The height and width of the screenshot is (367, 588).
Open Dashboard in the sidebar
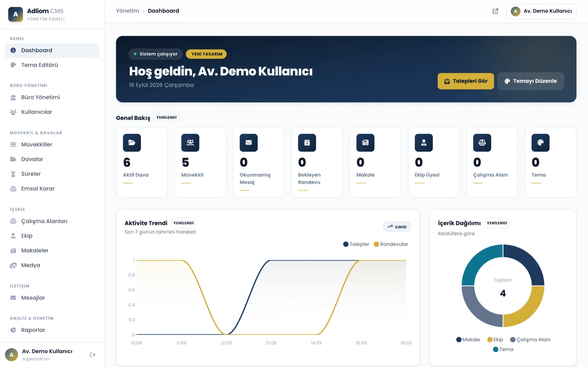pos(52,51)
